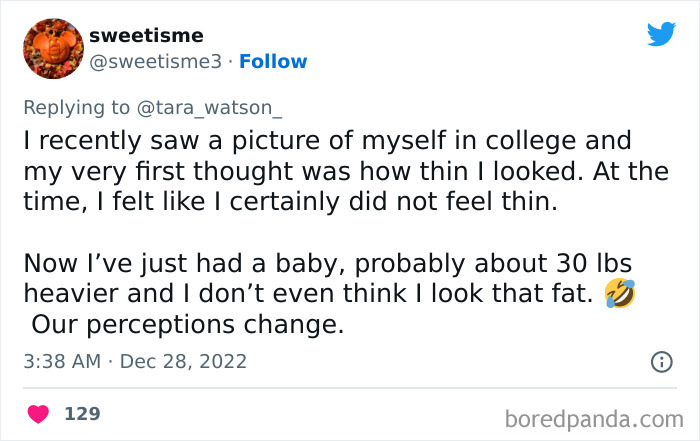Click the Twitter bird logo
700x441 pixels.
pos(661,34)
